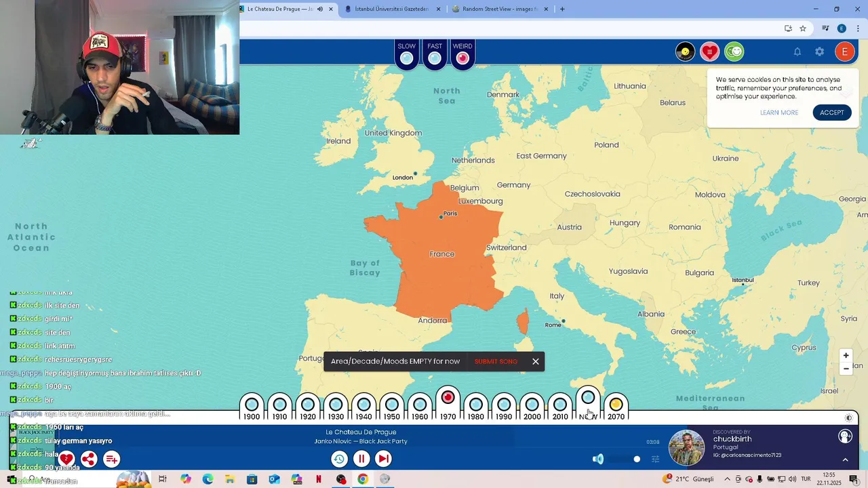Select the 2010 decade
Viewport: 868px width, 488px height.
560,407
